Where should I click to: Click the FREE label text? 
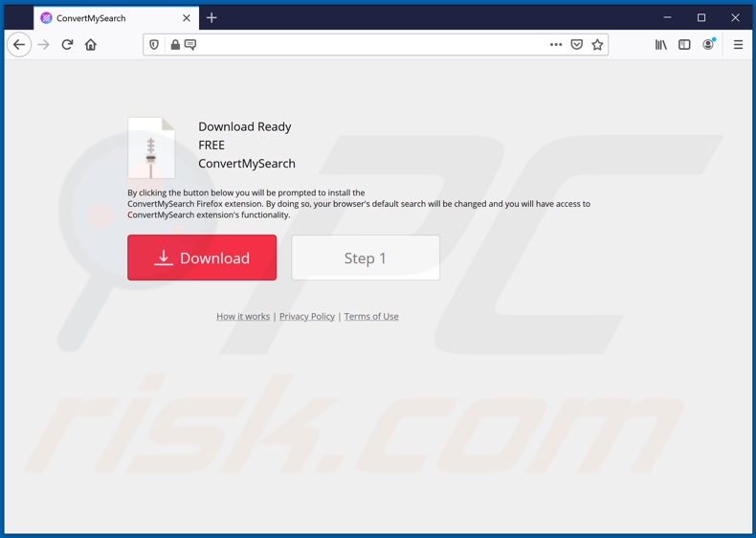[211, 146]
